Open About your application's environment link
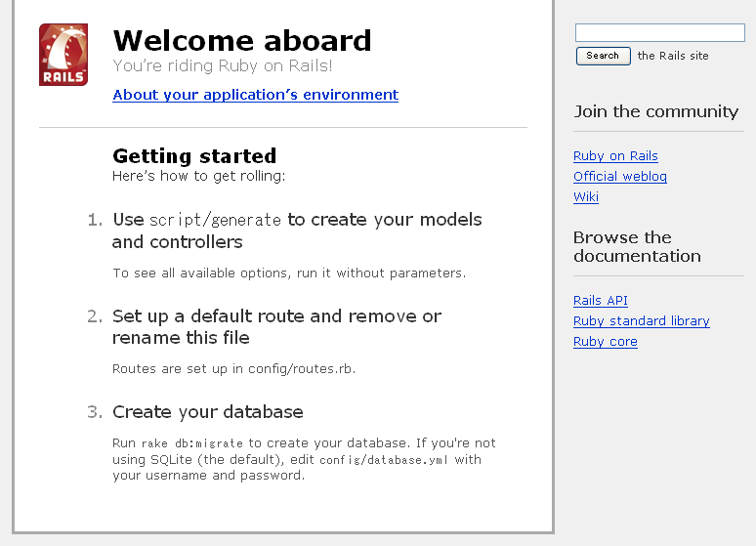The image size is (756, 546). [x=256, y=95]
